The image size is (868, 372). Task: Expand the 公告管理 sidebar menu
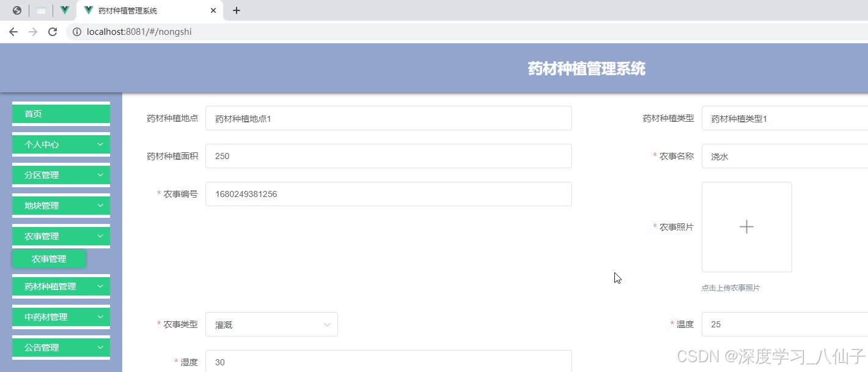pyautogui.click(x=61, y=347)
